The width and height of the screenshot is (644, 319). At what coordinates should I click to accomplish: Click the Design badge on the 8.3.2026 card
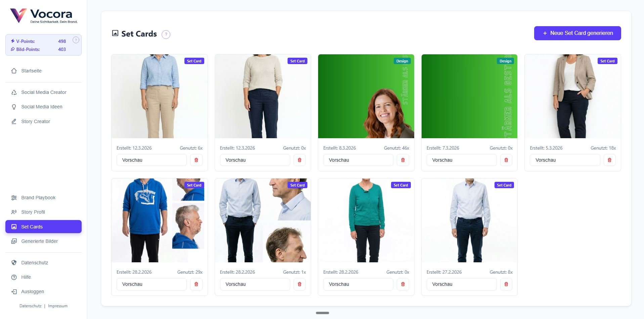pyautogui.click(x=402, y=61)
